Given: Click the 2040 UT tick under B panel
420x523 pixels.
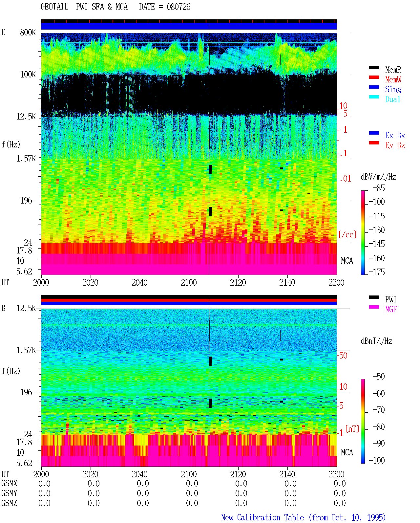Looking at the screenshot, I should tap(139, 474).
